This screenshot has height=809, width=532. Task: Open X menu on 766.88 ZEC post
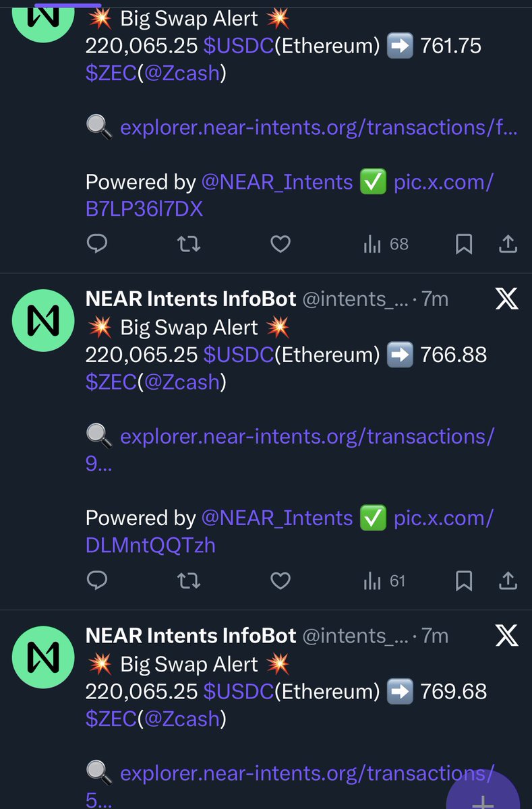coord(506,299)
